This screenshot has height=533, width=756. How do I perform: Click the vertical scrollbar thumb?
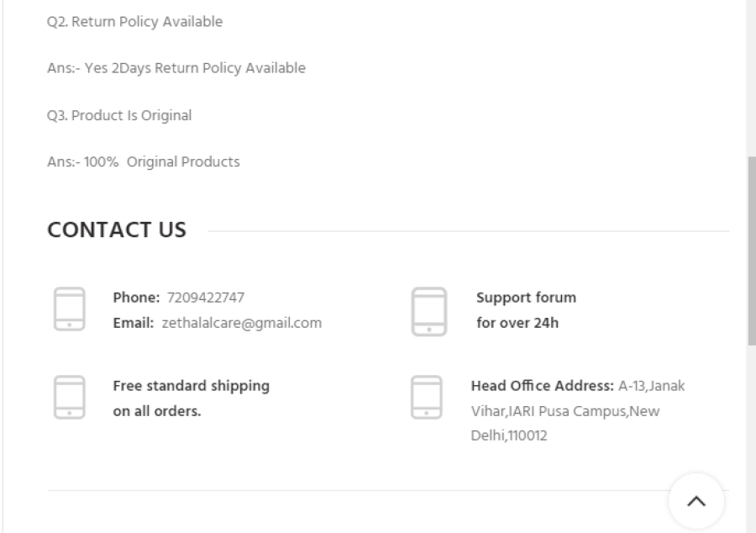click(x=752, y=251)
